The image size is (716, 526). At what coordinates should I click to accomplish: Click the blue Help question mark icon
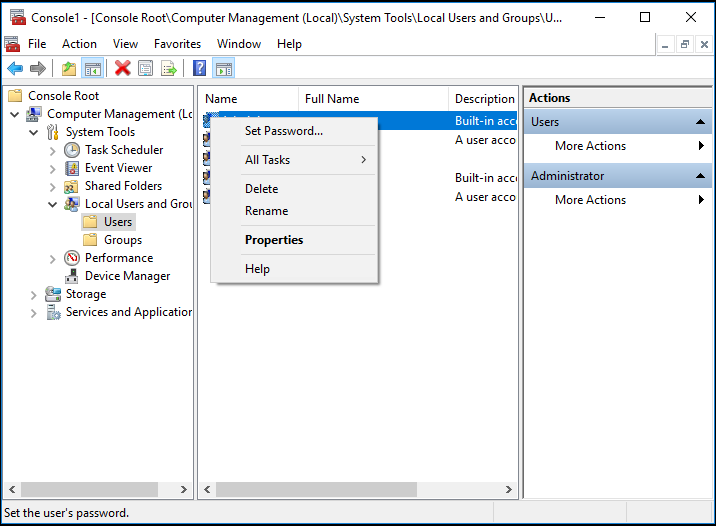tap(200, 68)
